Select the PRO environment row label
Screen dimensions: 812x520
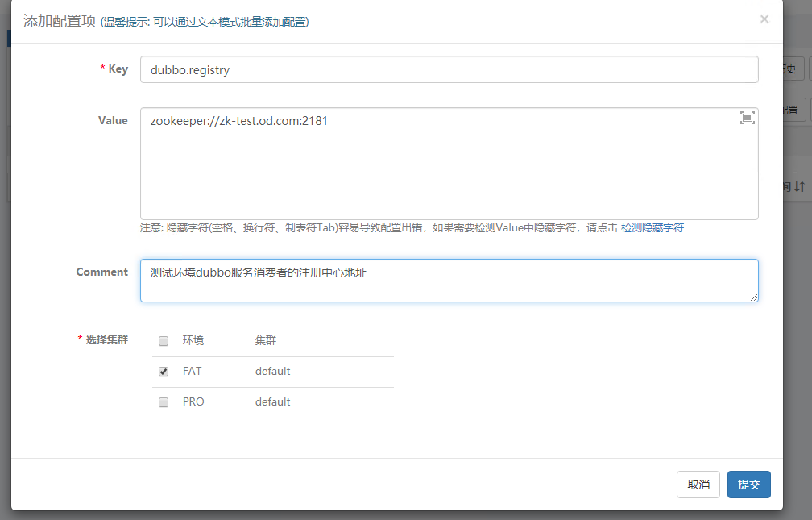tap(193, 402)
